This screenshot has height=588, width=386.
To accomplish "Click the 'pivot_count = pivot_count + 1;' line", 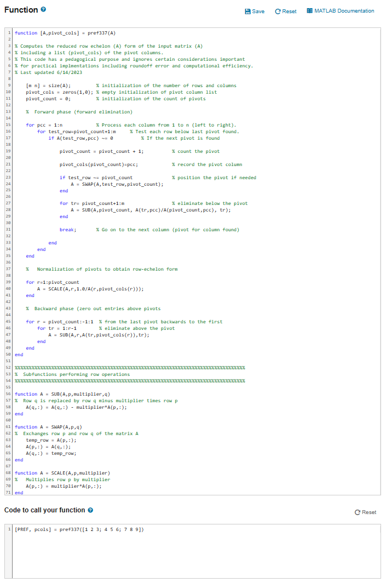I will tap(101, 151).
